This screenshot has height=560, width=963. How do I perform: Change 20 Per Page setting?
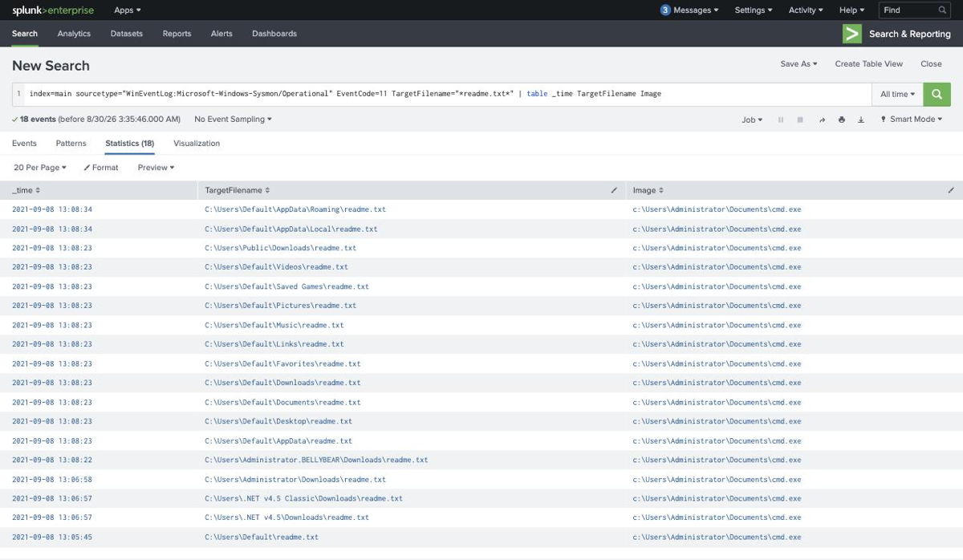[40, 168]
